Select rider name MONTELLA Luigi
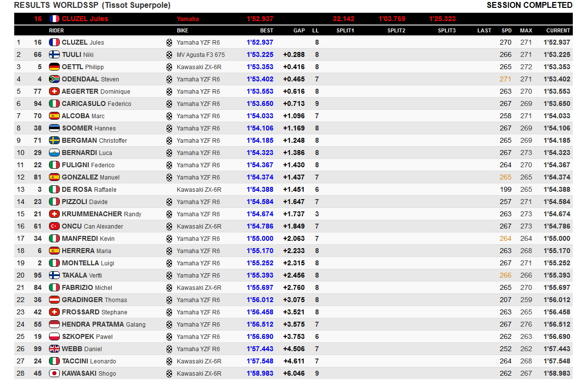The width and height of the screenshot is (588, 384). [x=88, y=263]
